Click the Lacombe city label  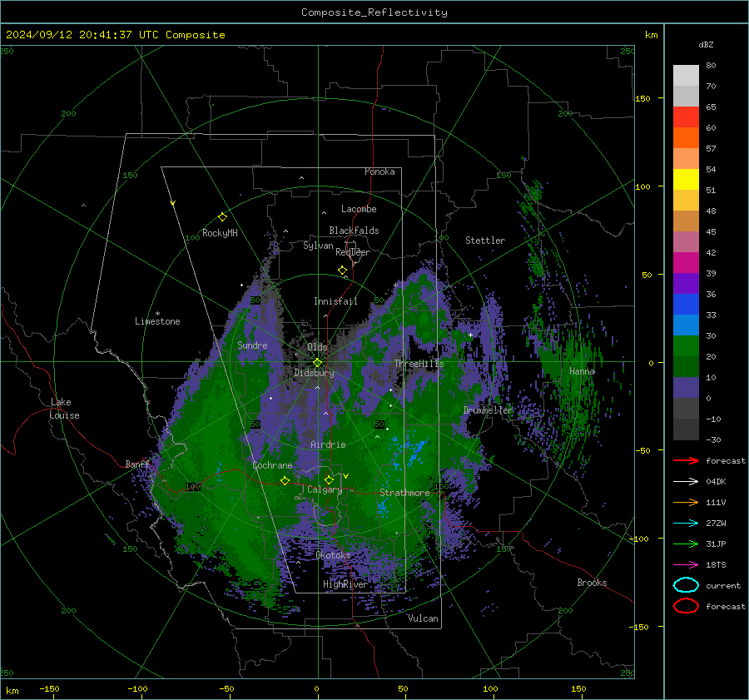359,209
